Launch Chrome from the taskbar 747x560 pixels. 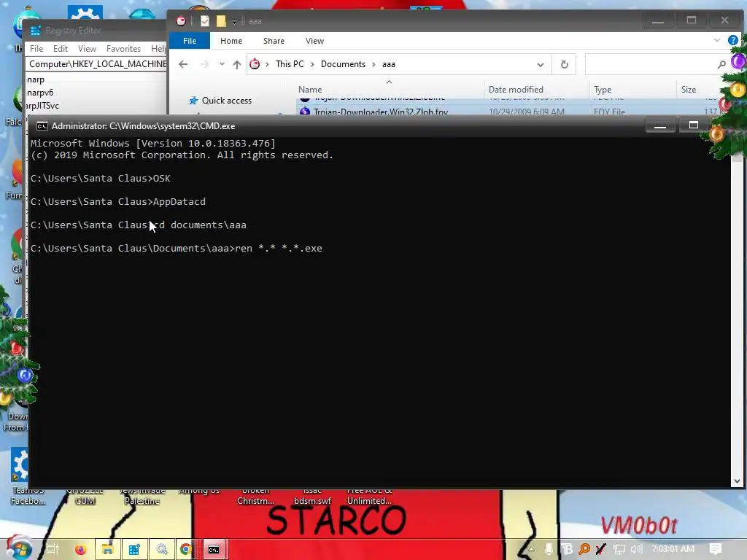coord(186,549)
